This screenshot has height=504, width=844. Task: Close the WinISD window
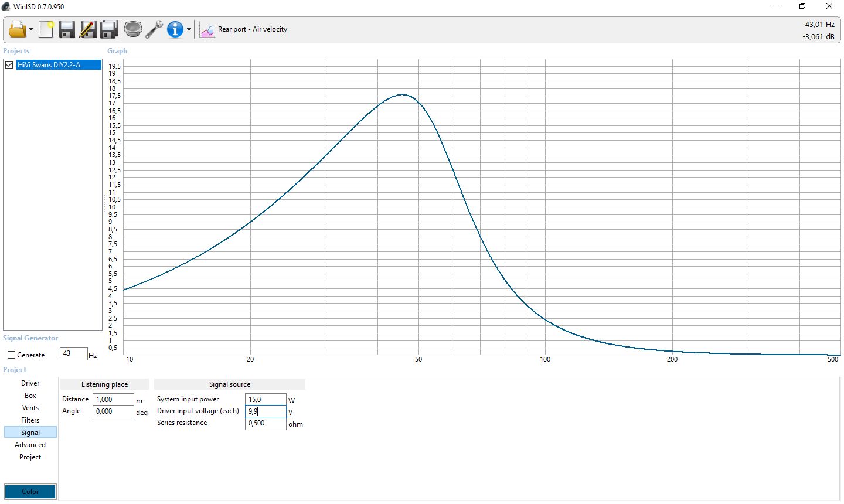(x=829, y=6)
